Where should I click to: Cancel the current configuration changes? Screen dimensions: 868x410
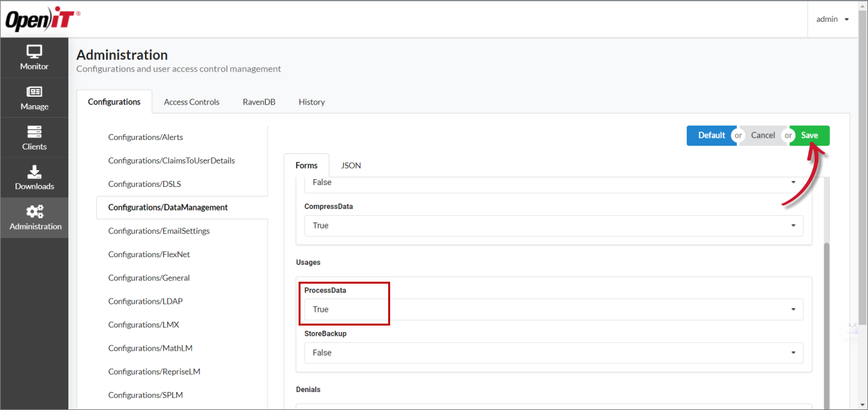click(x=763, y=135)
